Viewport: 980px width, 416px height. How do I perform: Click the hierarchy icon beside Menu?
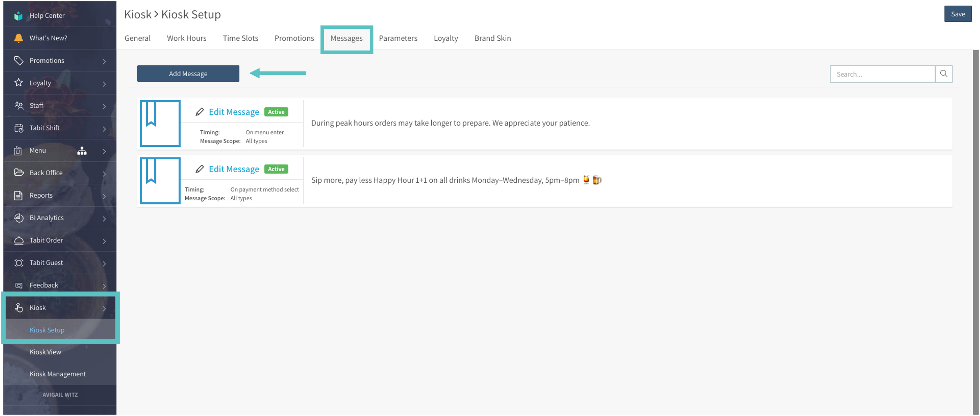point(82,151)
